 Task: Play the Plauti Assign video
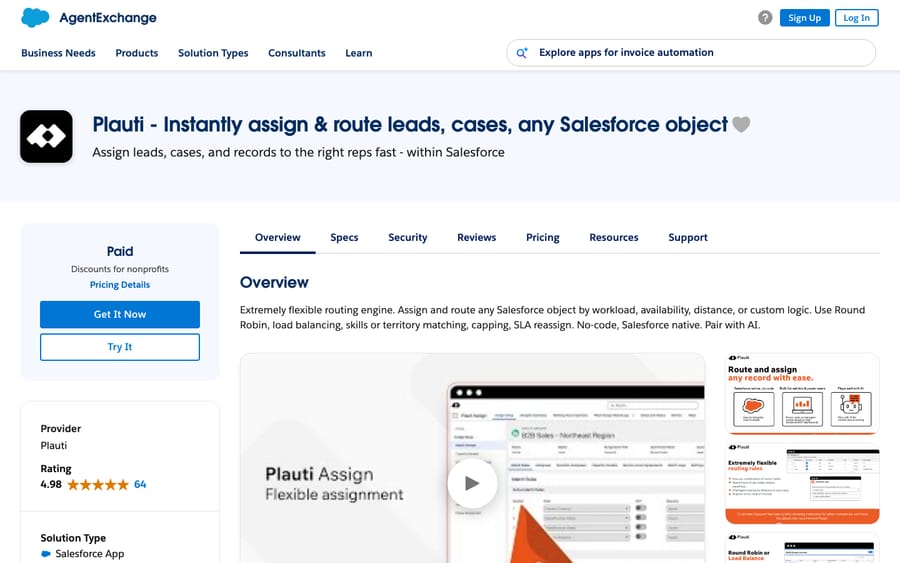[x=472, y=483]
